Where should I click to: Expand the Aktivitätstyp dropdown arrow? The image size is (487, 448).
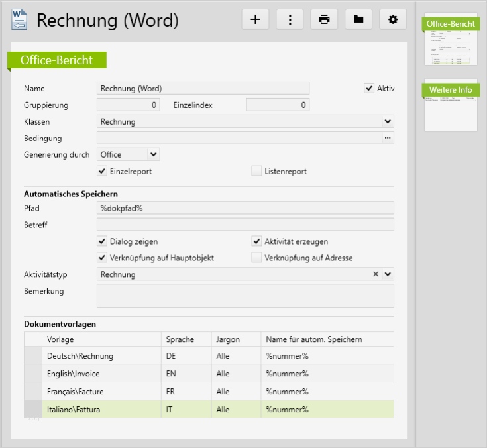(388, 274)
